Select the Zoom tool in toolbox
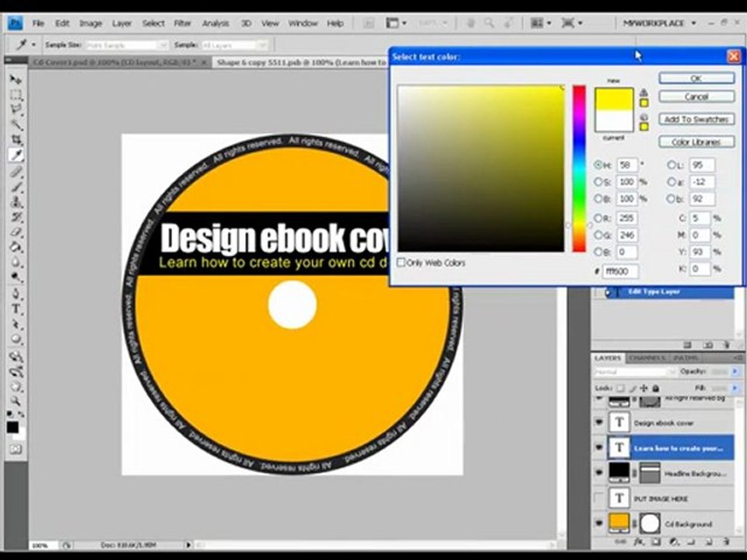The width and height of the screenshot is (747, 560). click(16, 401)
